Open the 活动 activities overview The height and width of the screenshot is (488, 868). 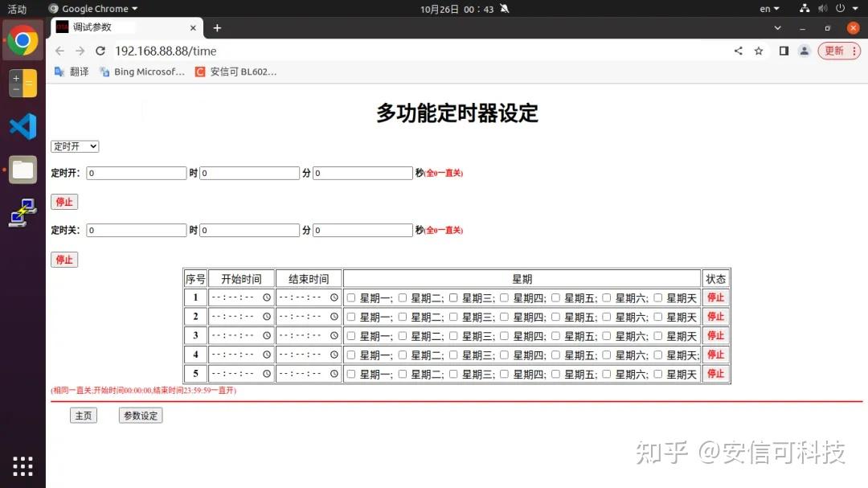17,9
